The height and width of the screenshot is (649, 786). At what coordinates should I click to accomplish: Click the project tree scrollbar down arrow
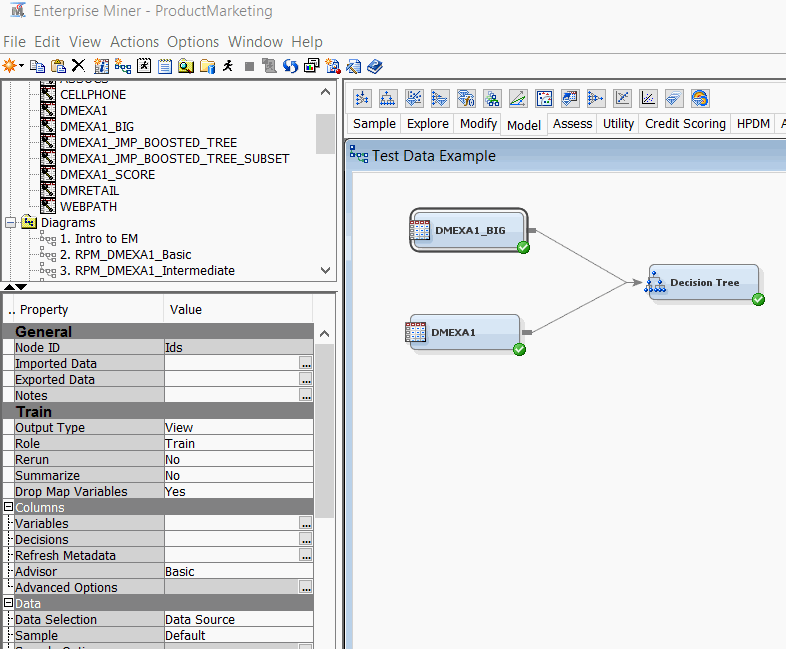click(x=325, y=269)
